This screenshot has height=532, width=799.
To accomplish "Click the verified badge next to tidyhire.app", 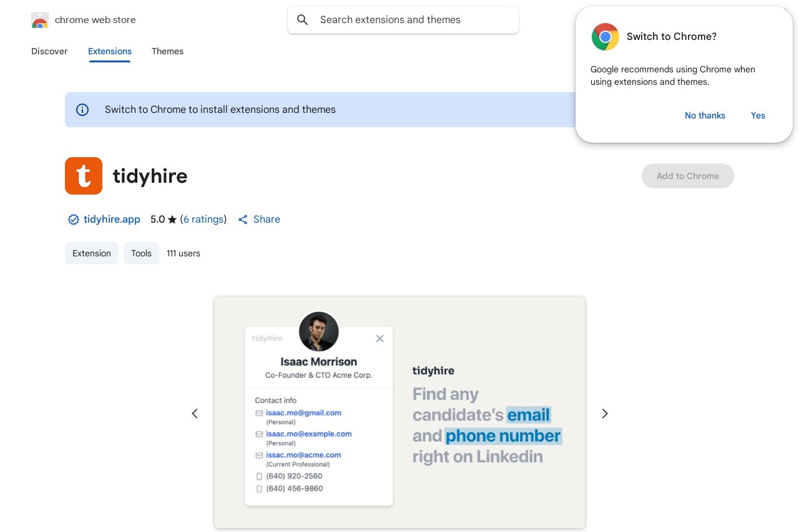I will [x=74, y=220].
